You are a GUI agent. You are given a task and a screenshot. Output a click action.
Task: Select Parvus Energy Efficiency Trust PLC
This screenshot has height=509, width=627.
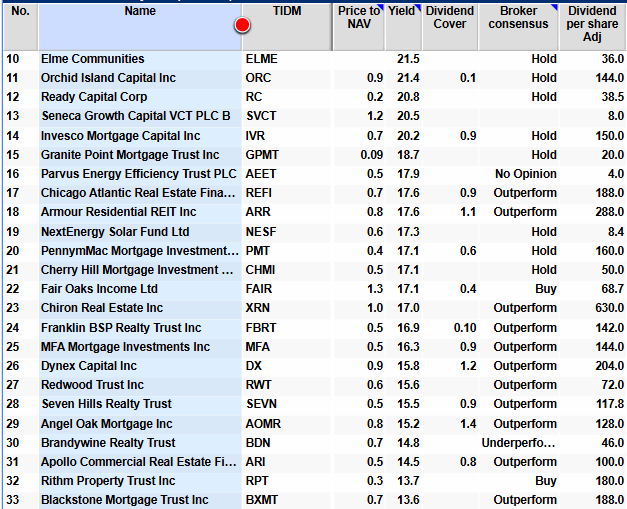(139, 174)
